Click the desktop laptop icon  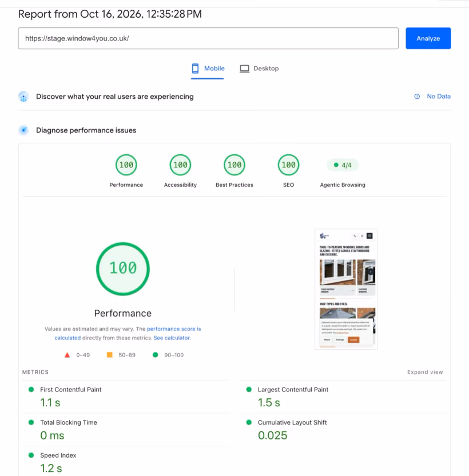[245, 69]
